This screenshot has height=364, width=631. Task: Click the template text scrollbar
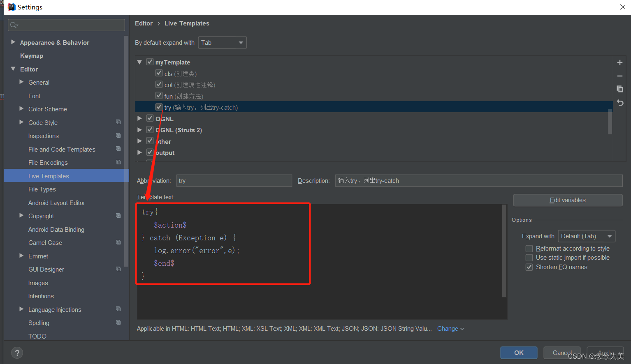tap(504, 251)
